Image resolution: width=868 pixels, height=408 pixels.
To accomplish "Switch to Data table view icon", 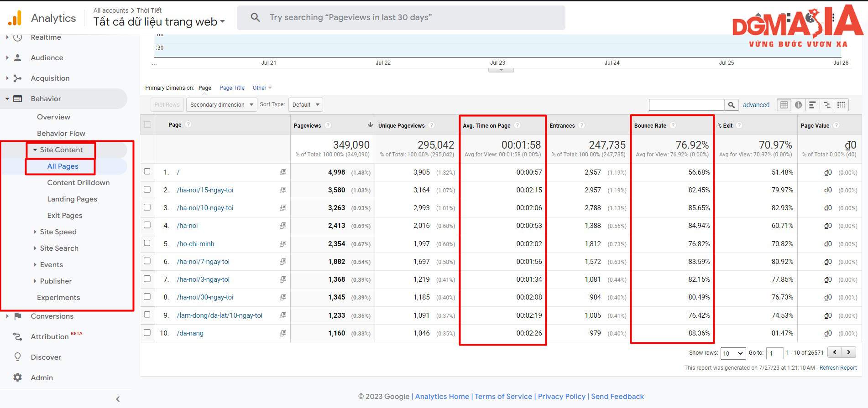I will tap(784, 105).
